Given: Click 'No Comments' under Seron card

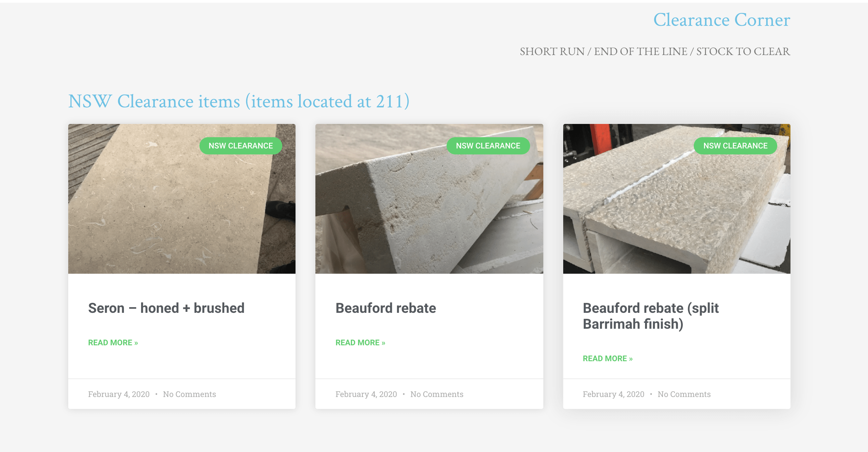Looking at the screenshot, I should (x=190, y=394).
